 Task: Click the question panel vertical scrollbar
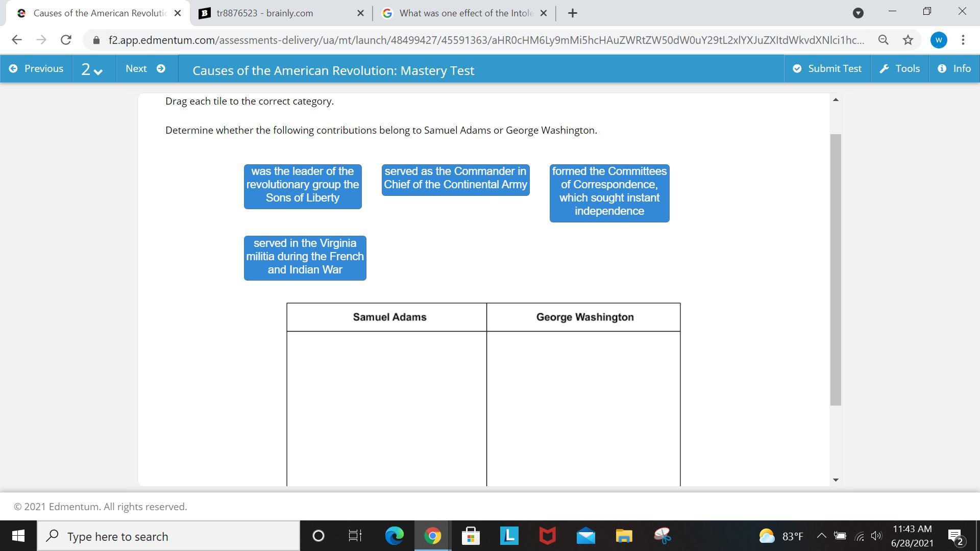(x=836, y=269)
